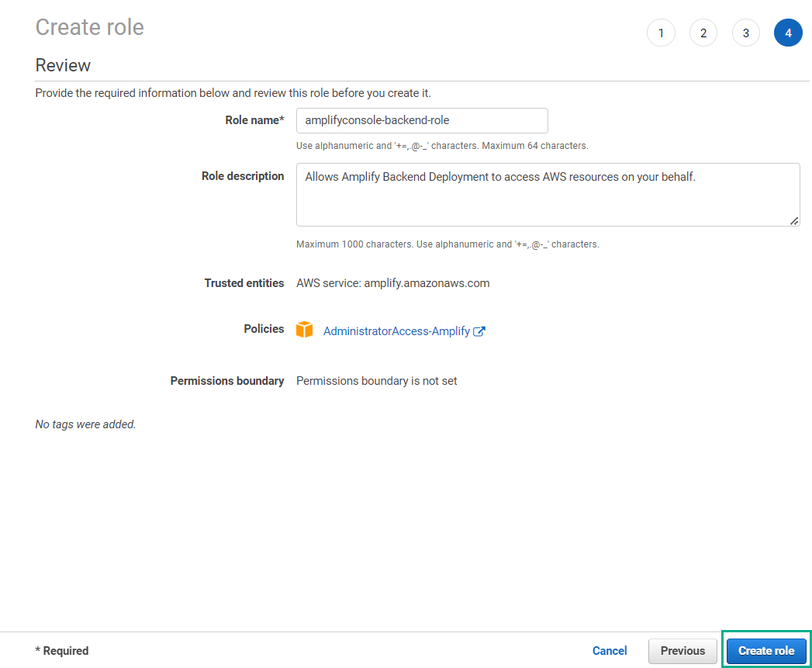Open external link icon beside AdministratorAccess-Amplify
This screenshot has width=812, height=668.
479,331
